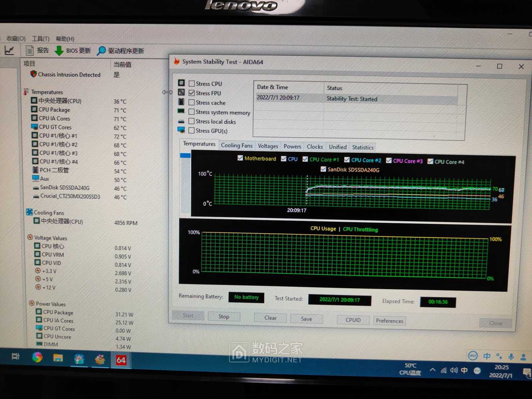Open Preferences in stability test
The height and width of the screenshot is (399, 532).
389,321
